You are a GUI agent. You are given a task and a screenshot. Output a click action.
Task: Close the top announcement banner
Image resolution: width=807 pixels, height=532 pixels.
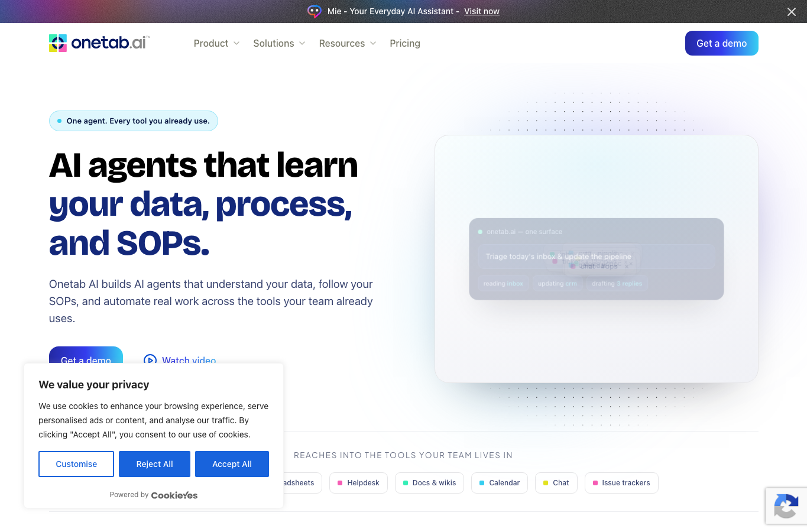point(792,12)
